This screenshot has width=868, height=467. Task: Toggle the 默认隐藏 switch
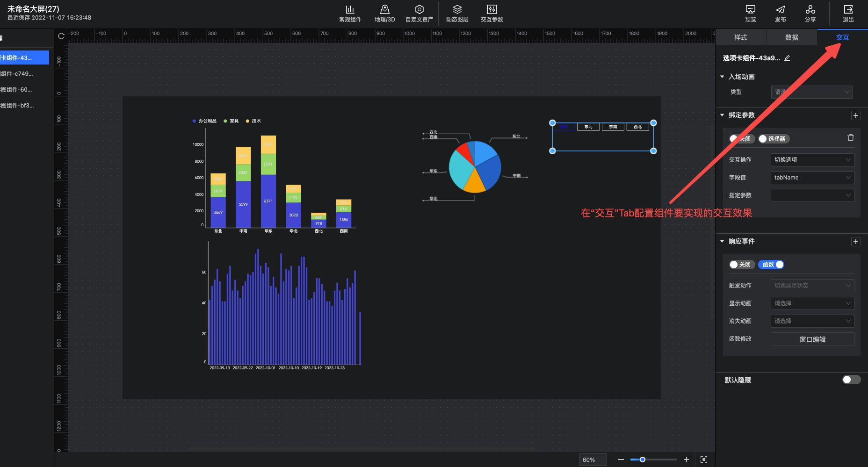coord(851,380)
